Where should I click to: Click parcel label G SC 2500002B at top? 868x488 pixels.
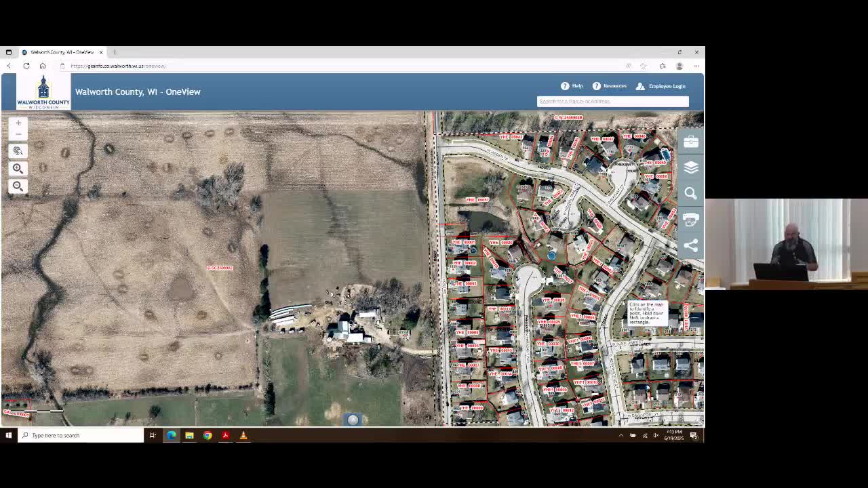click(x=568, y=117)
